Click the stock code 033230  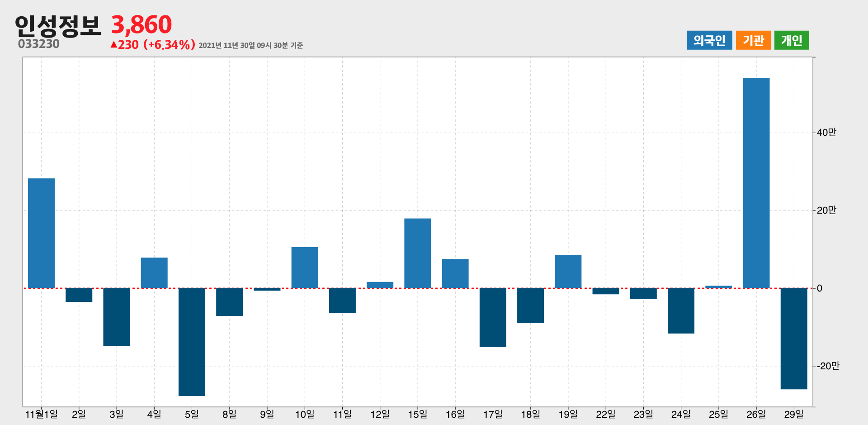tap(39, 44)
